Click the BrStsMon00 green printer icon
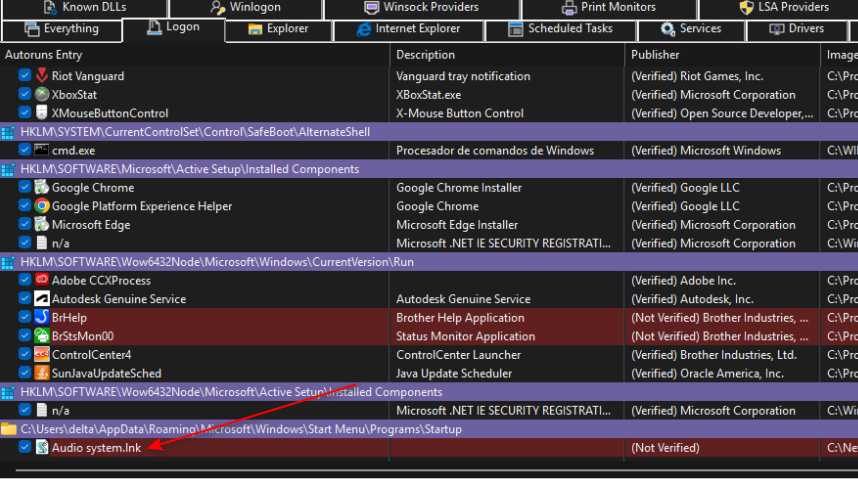The height and width of the screenshot is (479, 858). coord(42,336)
